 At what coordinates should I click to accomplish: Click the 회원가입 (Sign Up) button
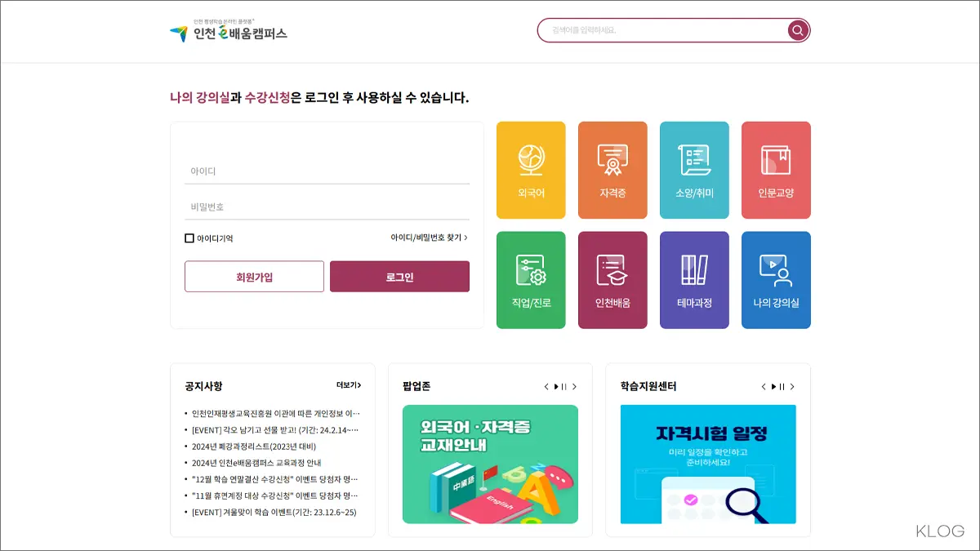coord(254,276)
